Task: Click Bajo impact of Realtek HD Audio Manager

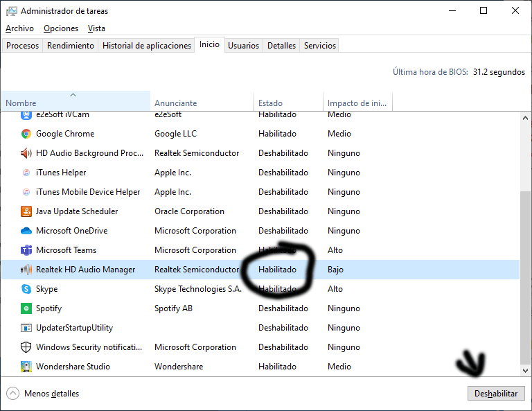Action: [335, 270]
